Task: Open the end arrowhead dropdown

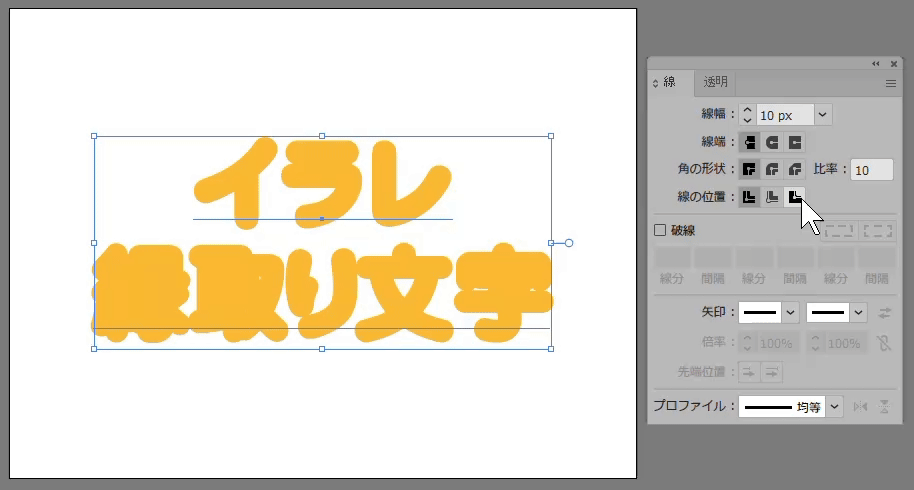Action: pyautogui.click(x=858, y=313)
